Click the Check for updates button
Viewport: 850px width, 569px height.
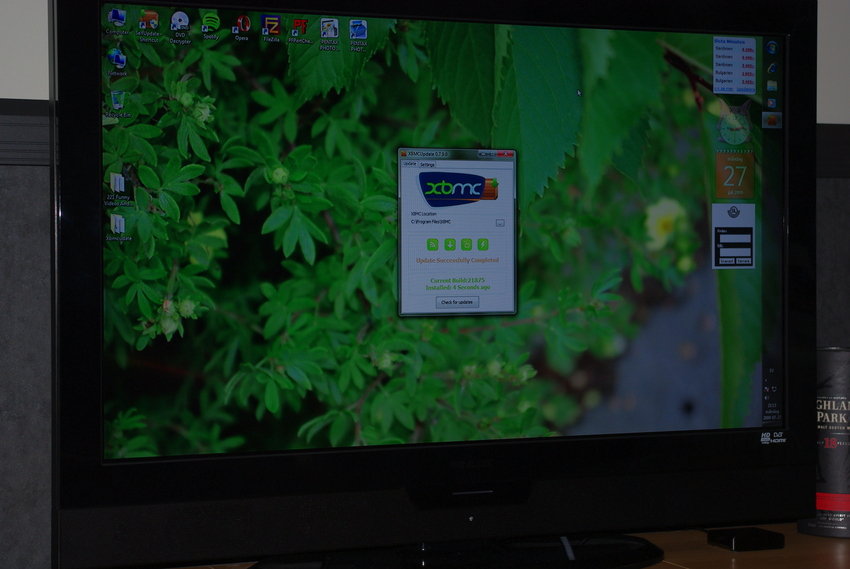click(x=457, y=302)
